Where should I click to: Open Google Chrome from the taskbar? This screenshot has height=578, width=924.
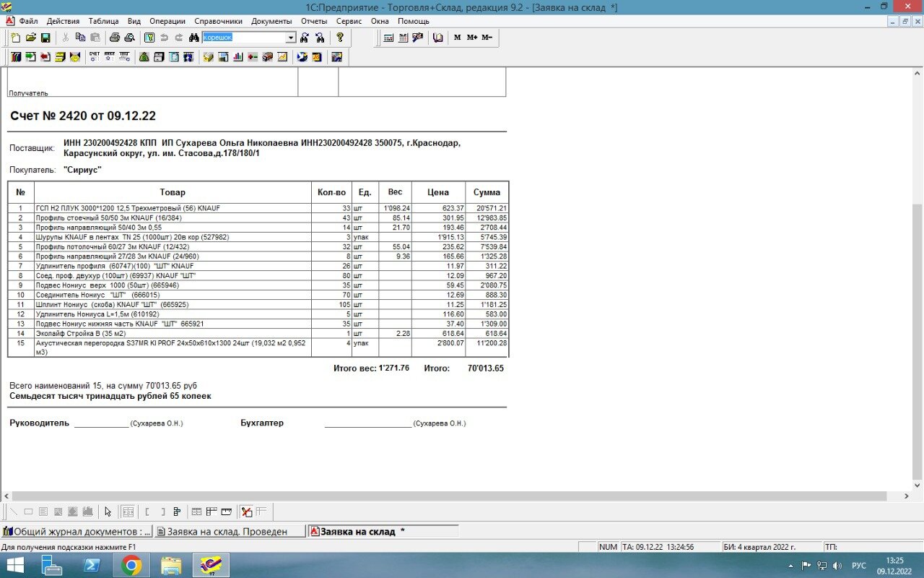point(131,565)
